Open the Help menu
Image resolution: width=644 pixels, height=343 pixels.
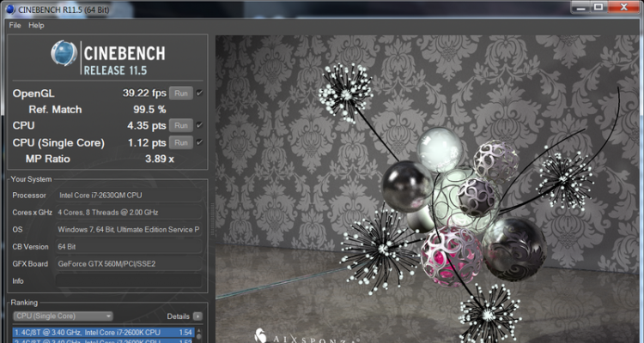(x=36, y=26)
